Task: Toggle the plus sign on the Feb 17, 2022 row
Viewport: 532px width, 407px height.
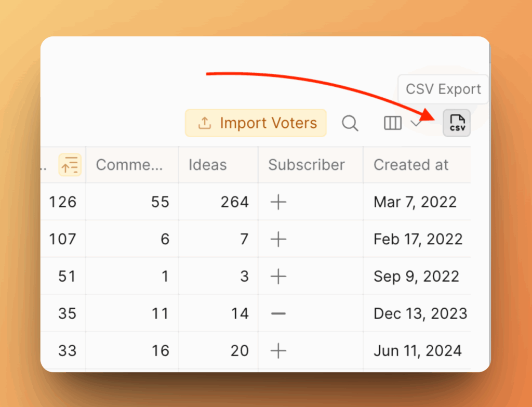Action: (x=278, y=239)
